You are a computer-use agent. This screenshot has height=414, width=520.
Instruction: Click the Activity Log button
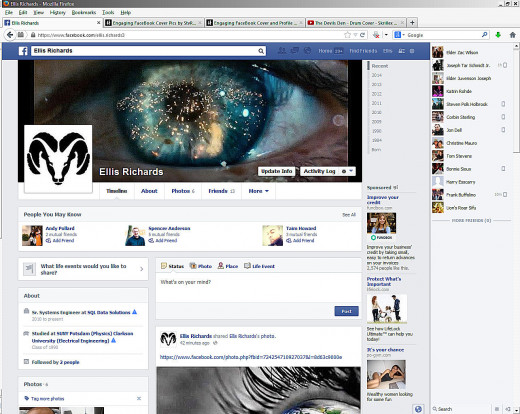point(319,171)
